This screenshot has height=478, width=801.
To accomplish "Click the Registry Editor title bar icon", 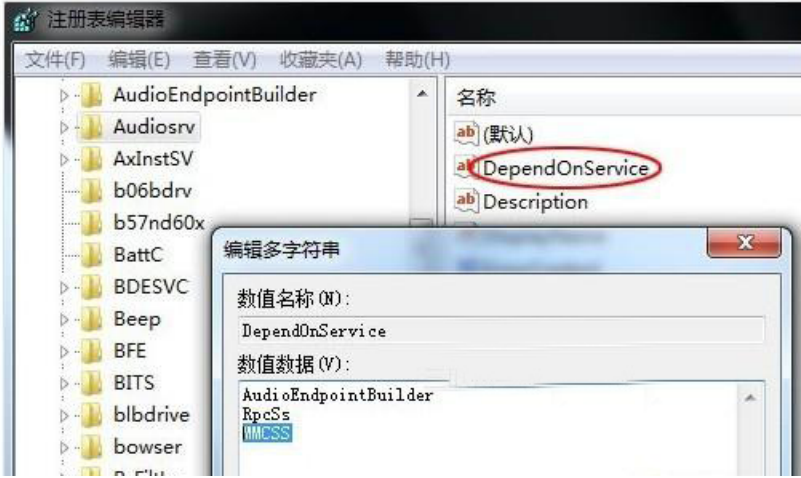I will pyautogui.click(x=25, y=20).
